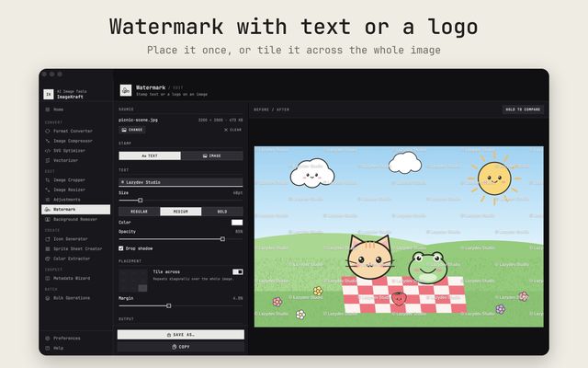
Task: Click the Color Extractor palette icon
Action: pos(48,259)
